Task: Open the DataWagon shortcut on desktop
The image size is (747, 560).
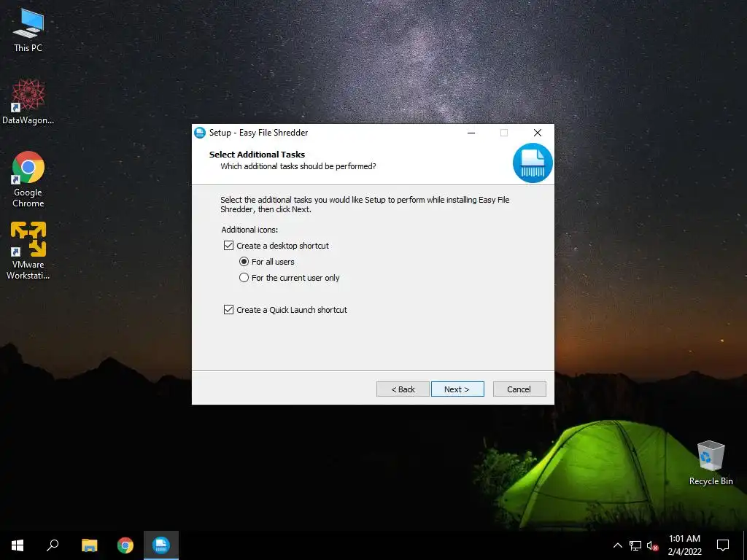Action: [28, 102]
